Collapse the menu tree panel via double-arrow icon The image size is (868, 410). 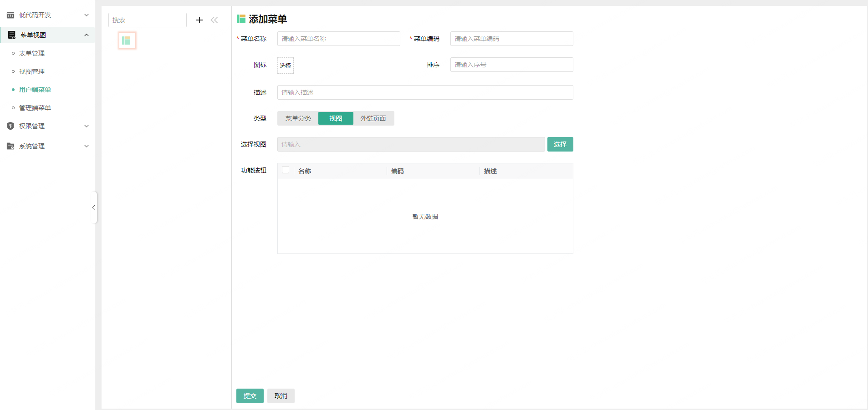[214, 20]
